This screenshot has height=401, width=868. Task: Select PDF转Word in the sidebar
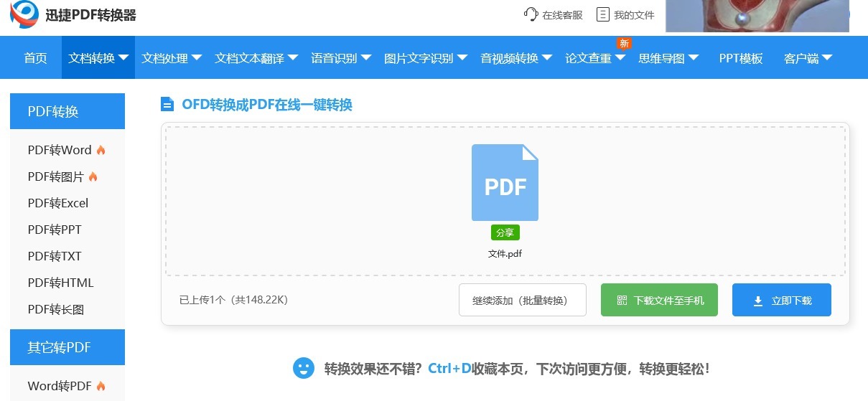coord(60,150)
